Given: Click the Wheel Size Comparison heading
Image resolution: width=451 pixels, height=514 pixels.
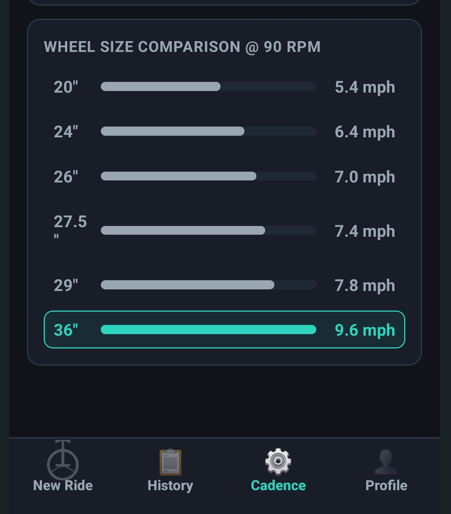Looking at the screenshot, I should coord(182,47).
